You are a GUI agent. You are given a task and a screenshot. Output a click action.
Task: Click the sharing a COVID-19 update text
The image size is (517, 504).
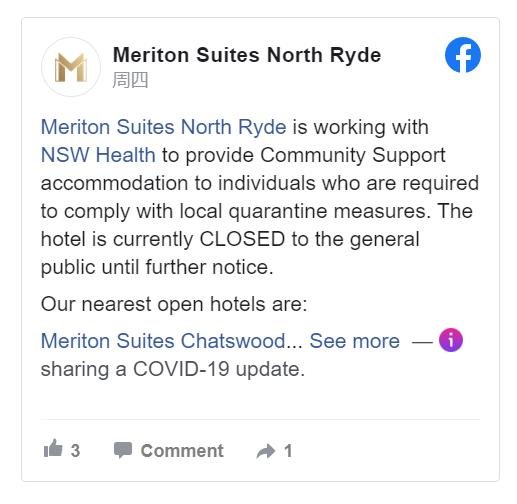coord(173,369)
